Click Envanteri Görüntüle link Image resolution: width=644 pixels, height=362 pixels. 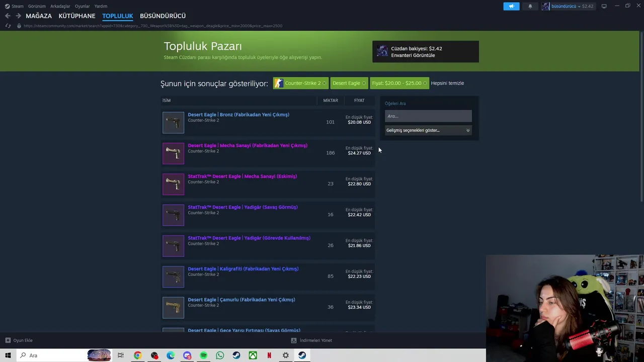[413, 55]
